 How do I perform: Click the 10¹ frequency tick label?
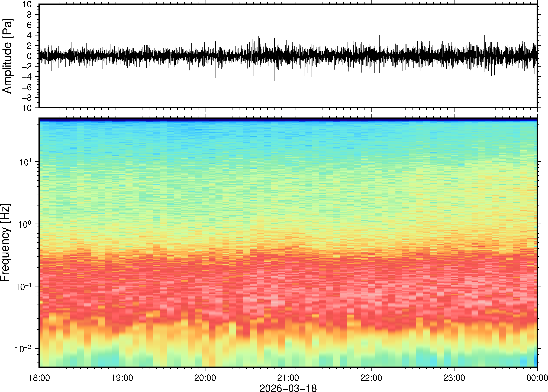pos(26,162)
